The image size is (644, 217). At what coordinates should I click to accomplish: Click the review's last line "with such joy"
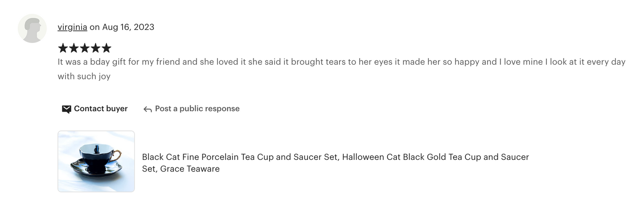coord(84,76)
